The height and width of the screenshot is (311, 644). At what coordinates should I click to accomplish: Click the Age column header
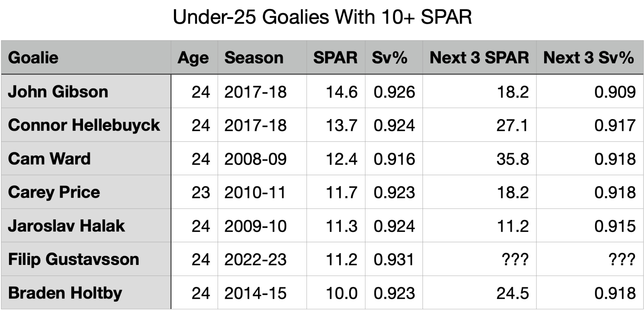click(193, 58)
